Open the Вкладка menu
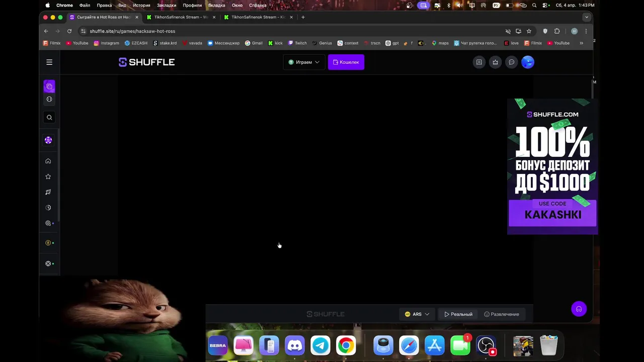 pos(216,5)
